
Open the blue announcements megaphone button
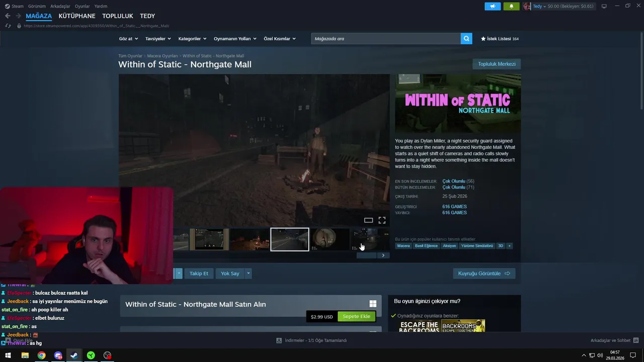pos(493,6)
